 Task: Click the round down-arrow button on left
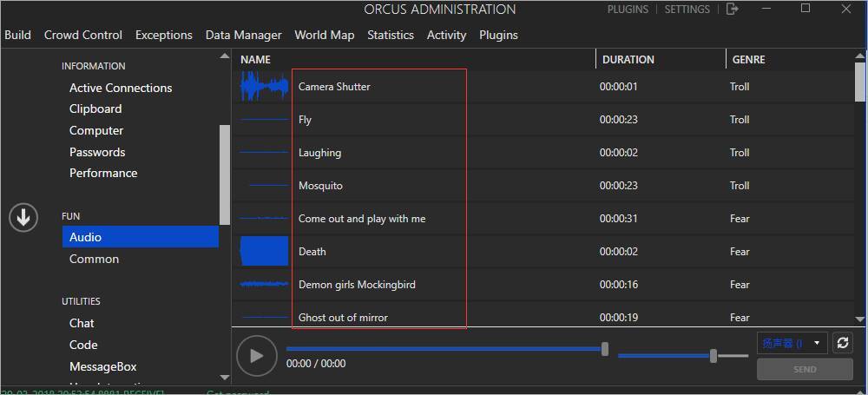pyautogui.click(x=23, y=217)
